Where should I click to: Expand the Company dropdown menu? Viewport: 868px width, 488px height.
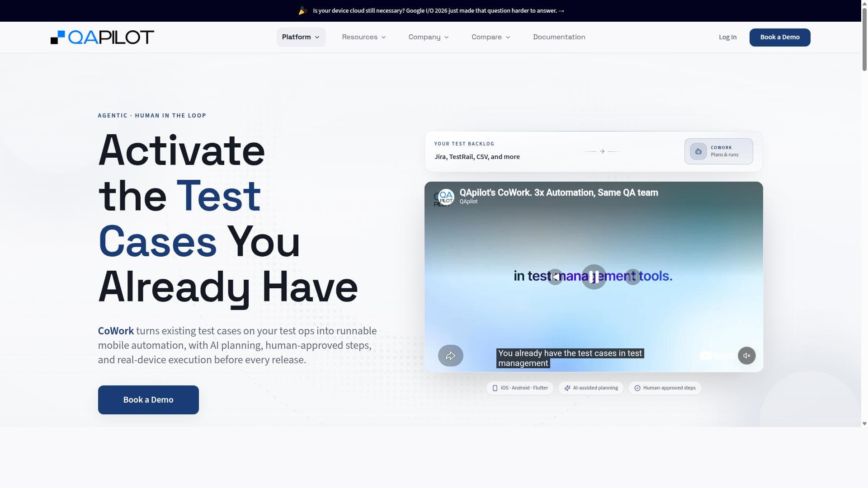pyautogui.click(x=428, y=37)
